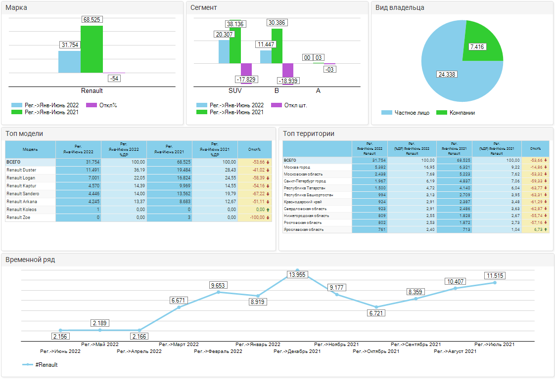Click the red arrow in Renault Zoe row
Image resolution: width=555 pixels, height=392 pixels.
pyautogui.click(x=269, y=218)
